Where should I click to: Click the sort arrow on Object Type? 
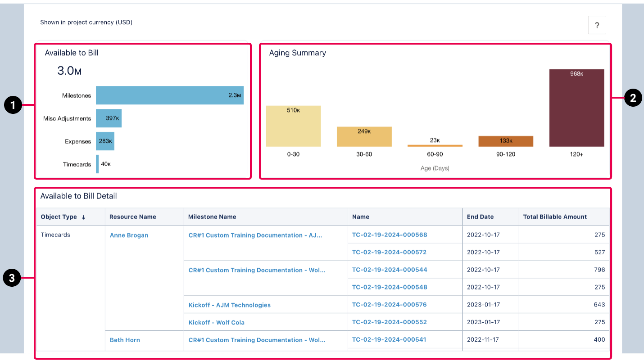coord(83,217)
